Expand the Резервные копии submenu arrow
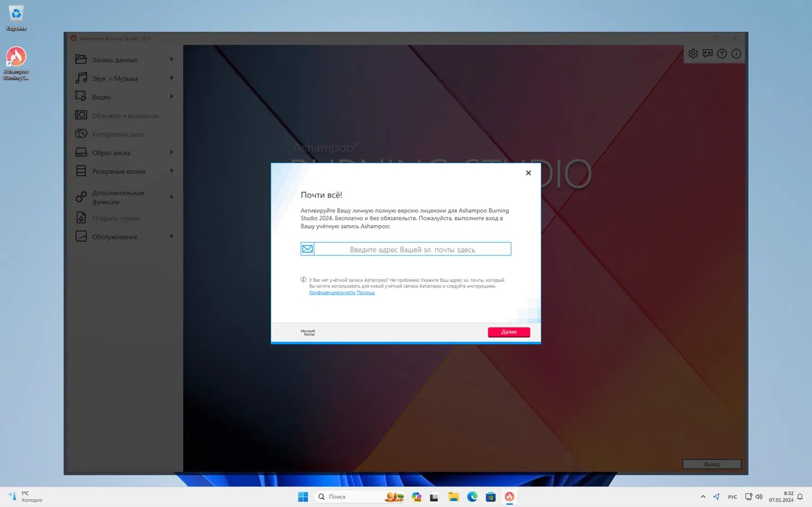812x507 pixels. click(172, 171)
